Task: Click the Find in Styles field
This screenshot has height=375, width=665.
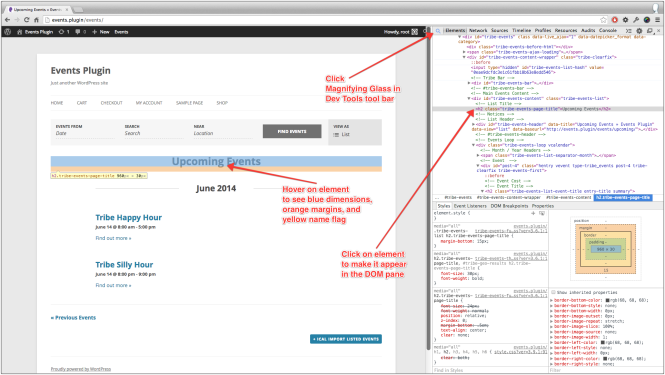Action: coord(490,370)
